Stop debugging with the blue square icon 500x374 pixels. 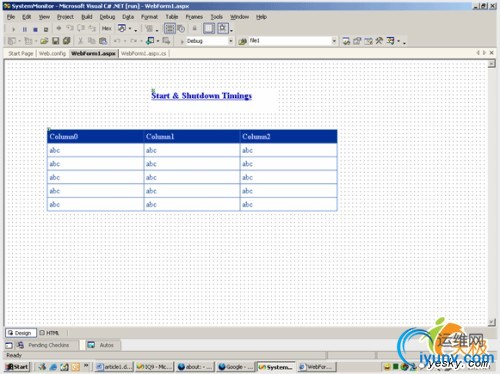pyautogui.click(x=35, y=29)
